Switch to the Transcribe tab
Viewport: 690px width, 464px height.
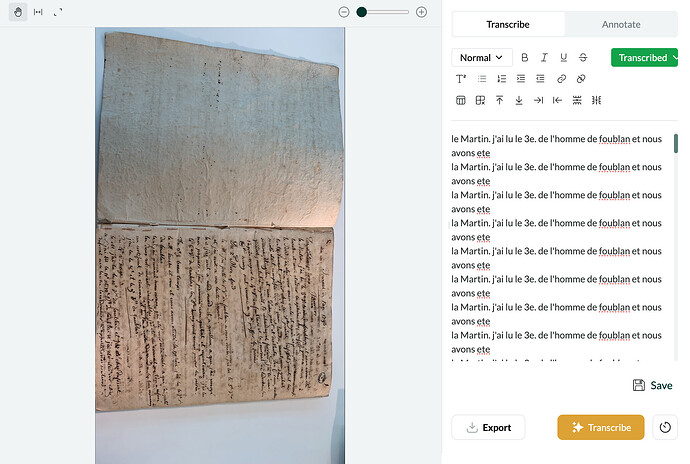(508, 25)
